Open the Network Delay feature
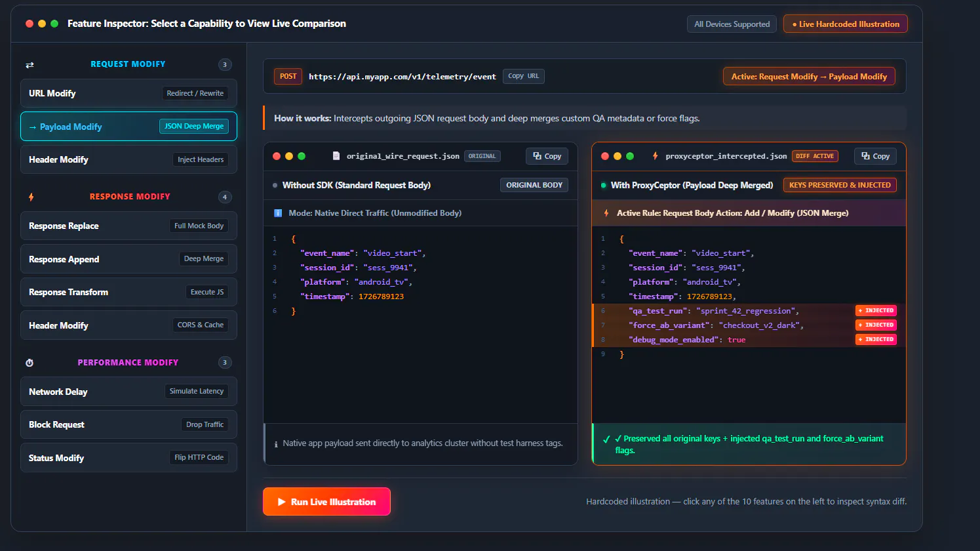The height and width of the screenshot is (551, 980). pyautogui.click(x=128, y=392)
